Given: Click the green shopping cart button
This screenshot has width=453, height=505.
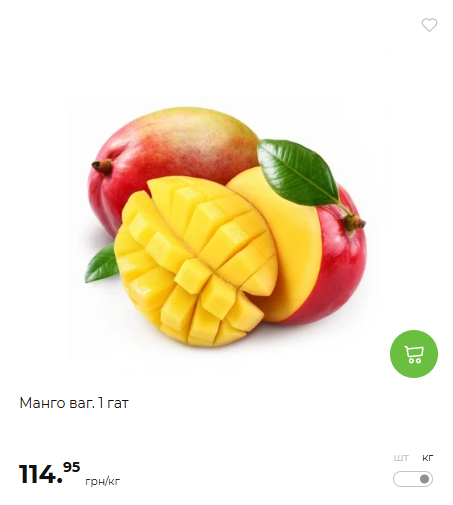Looking at the screenshot, I should point(414,354).
